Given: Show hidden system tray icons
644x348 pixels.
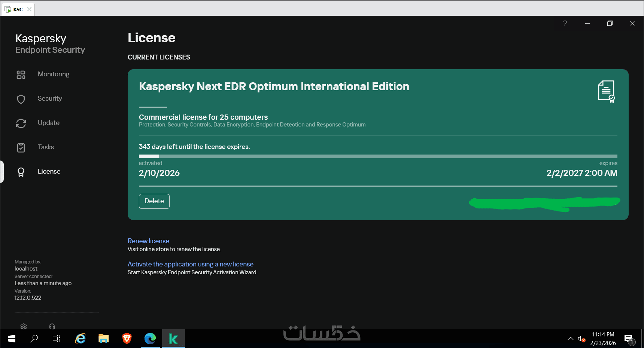Looking at the screenshot, I should click(570, 339).
